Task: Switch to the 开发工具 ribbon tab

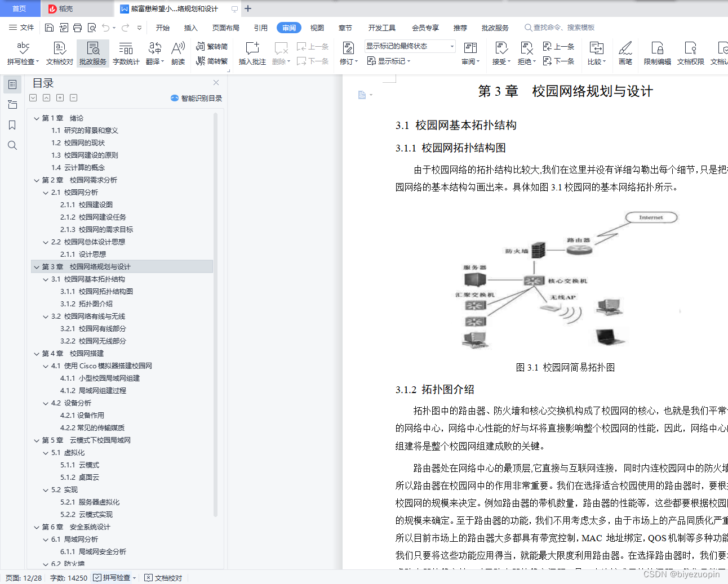Action: tap(382, 28)
